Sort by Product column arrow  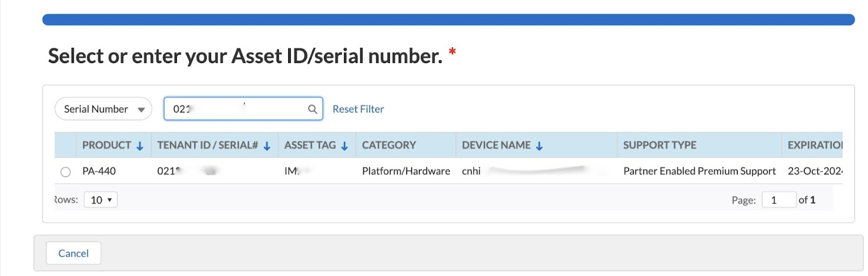click(x=140, y=146)
